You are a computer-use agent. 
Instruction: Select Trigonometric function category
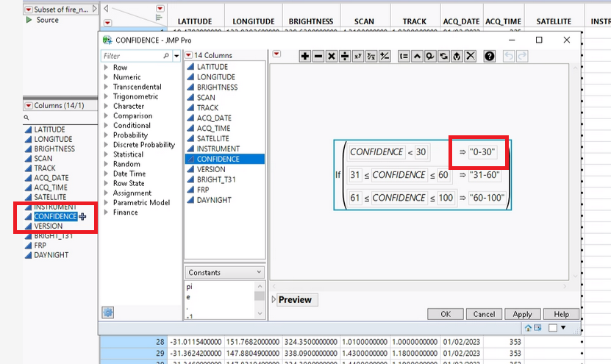(135, 96)
